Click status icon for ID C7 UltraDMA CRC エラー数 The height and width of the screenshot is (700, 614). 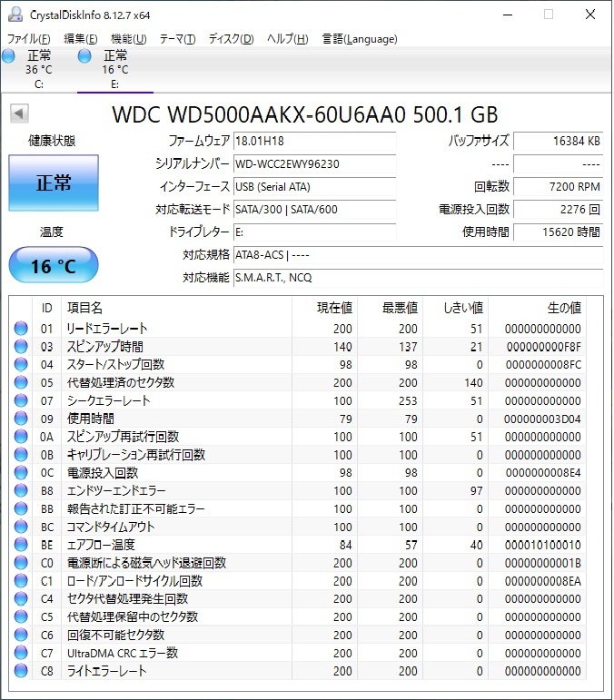pos(21,653)
